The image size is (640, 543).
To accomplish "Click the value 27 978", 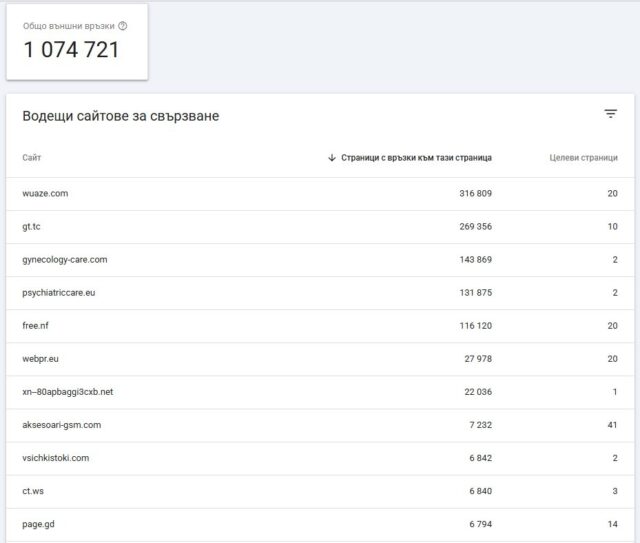I will tap(478, 359).
